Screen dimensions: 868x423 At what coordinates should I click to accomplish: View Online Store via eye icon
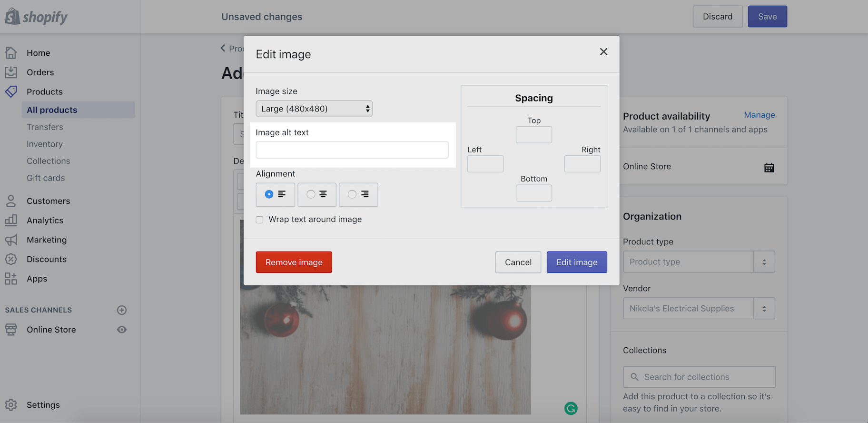pyautogui.click(x=122, y=330)
